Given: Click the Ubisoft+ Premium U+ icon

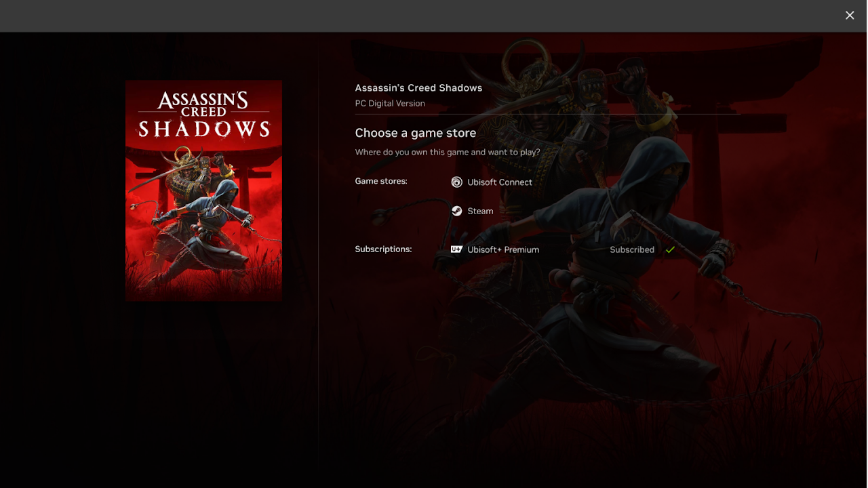Looking at the screenshot, I should click(457, 249).
